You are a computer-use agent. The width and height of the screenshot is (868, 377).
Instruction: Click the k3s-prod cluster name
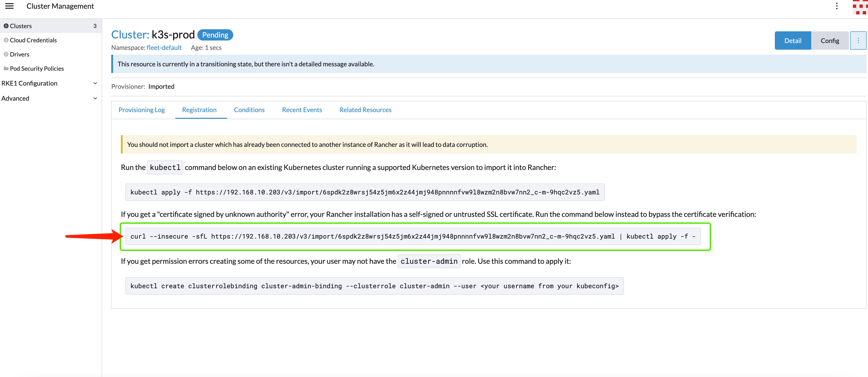pos(173,34)
